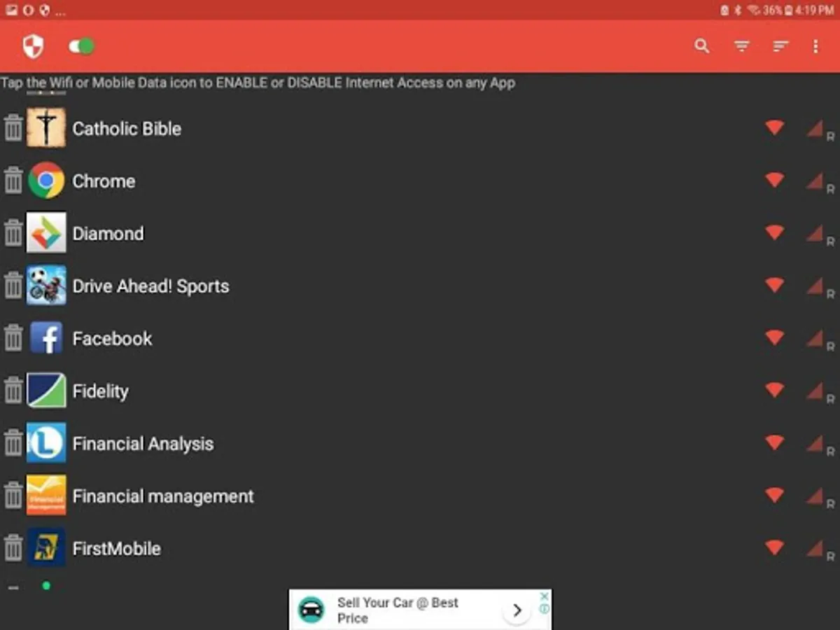The width and height of the screenshot is (840, 630).
Task: Open the filter options icon
Action: pyautogui.click(x=741, y=46)
